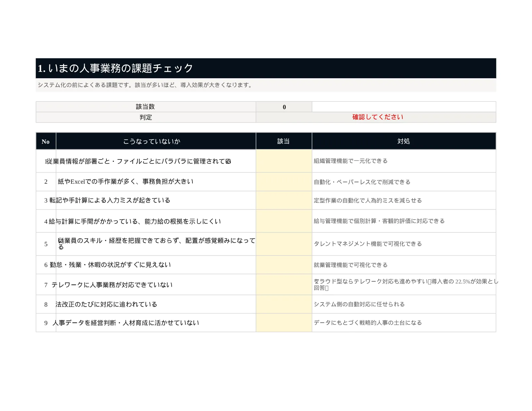Select 'テレワークに人事業務が対応できていない'

click(112, 285)
